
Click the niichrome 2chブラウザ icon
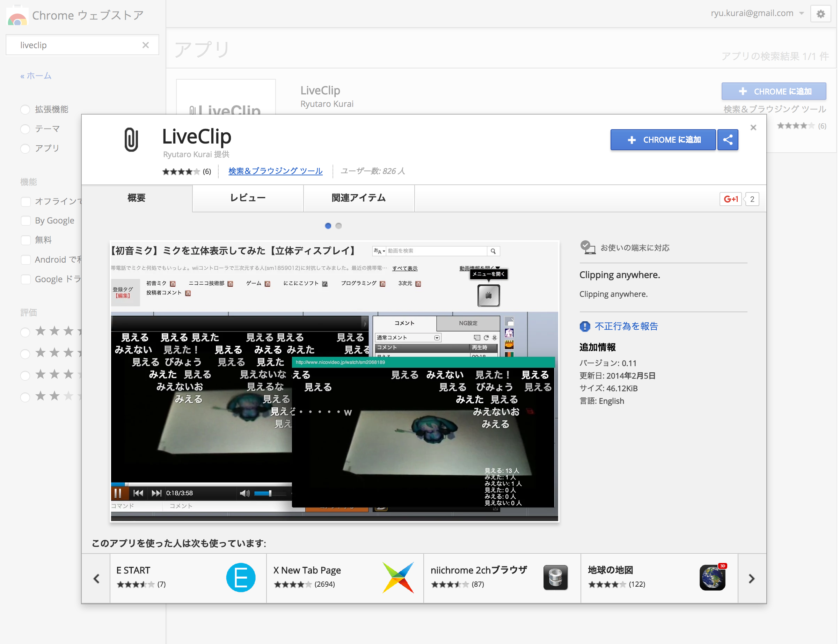tap(556, 578)
